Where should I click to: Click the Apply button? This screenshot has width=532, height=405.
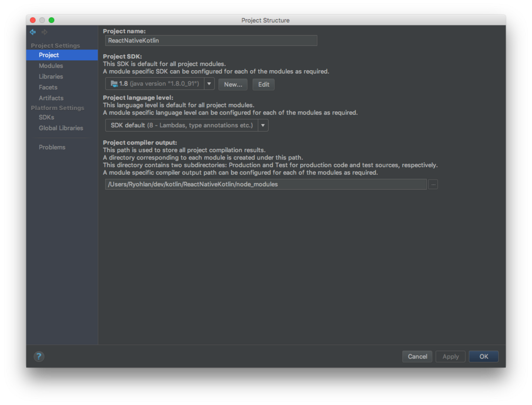[450, 357]
